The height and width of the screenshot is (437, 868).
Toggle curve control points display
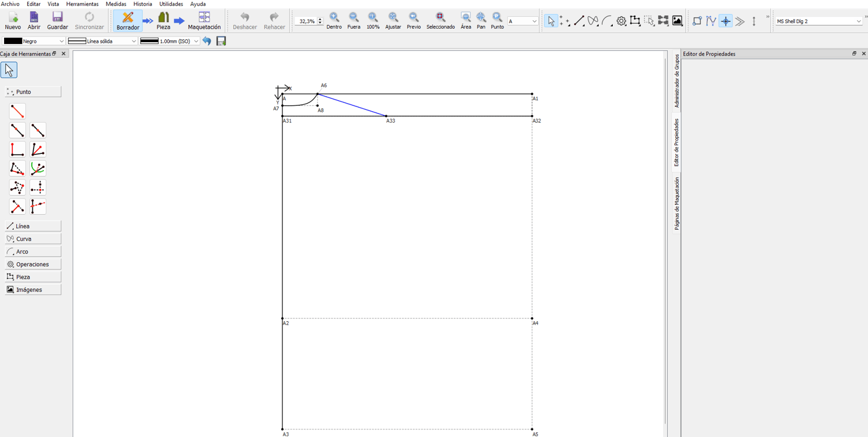click(711, 21)
